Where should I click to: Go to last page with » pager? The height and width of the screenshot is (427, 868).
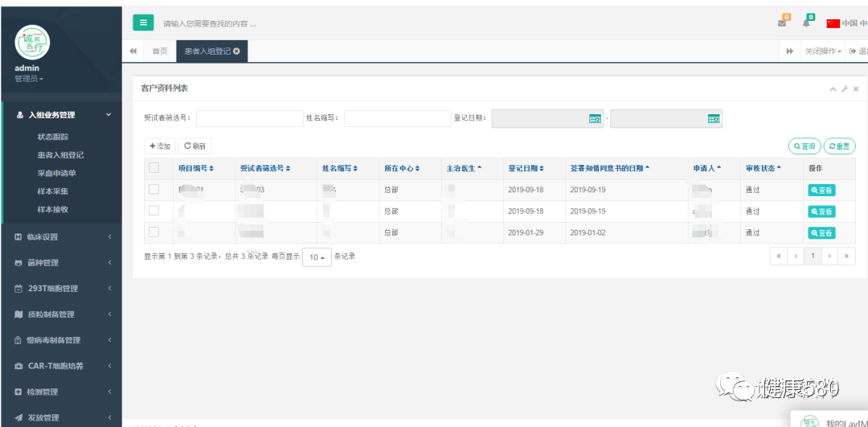pyautogui.click(x=846, y=257)
